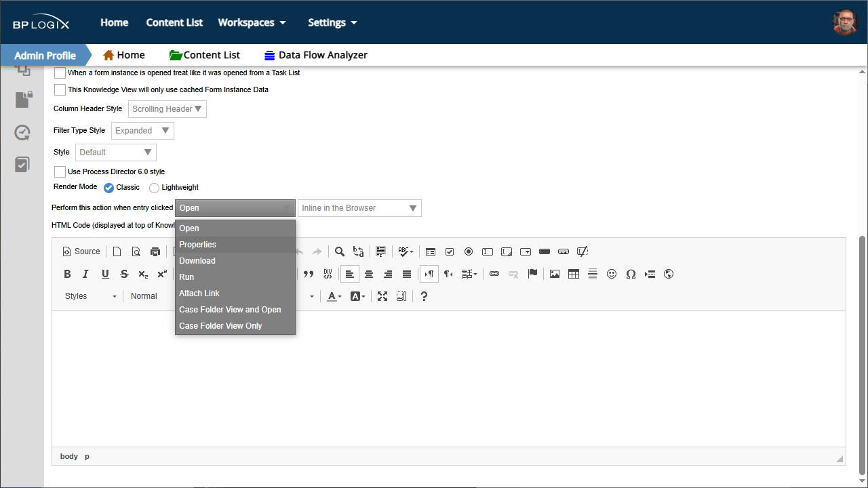
Task: Check 'Use Process Director 6.0 style'
Action: [60, 172]
